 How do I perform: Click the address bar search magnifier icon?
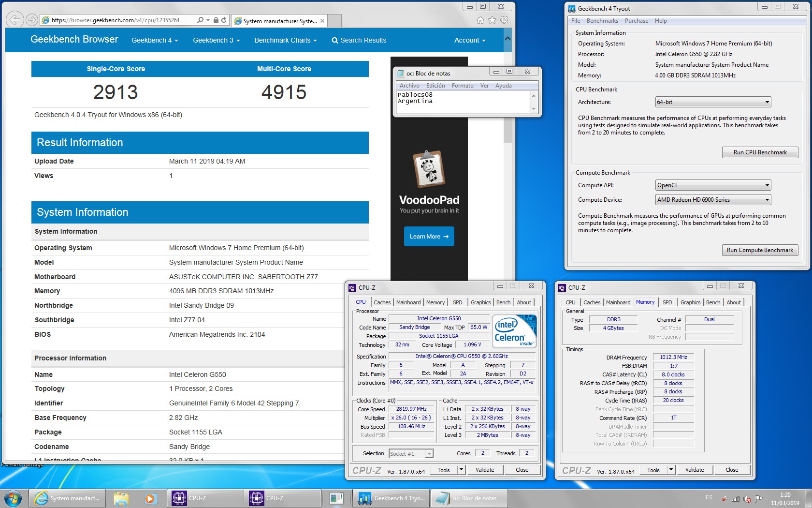pyautogui.click(x=201, y=20)
